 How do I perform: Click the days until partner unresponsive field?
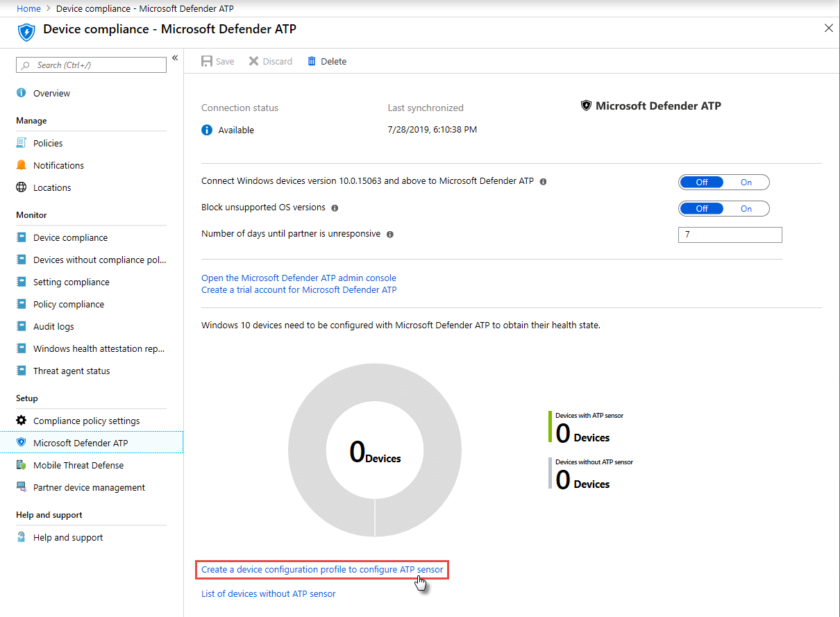tap(730, 235)
